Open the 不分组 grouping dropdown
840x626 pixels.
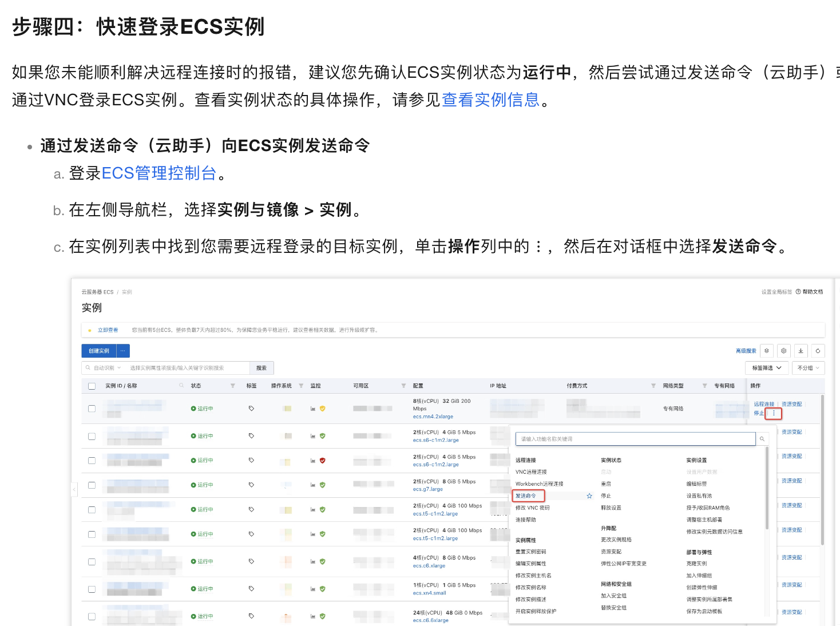pyautogui.click(x=808, y=368)
